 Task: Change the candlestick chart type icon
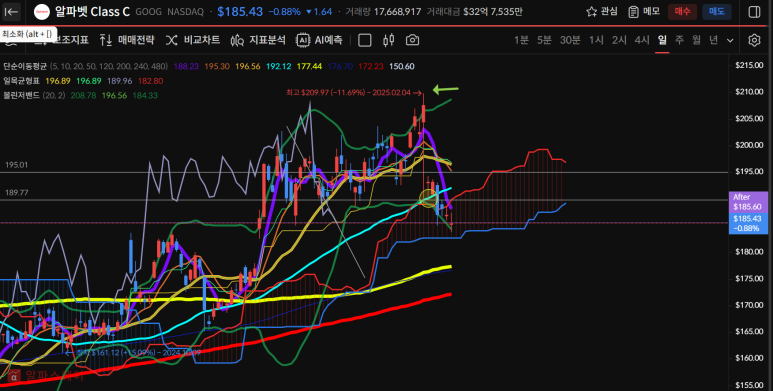pyautogui.click(x=388, y=40)
